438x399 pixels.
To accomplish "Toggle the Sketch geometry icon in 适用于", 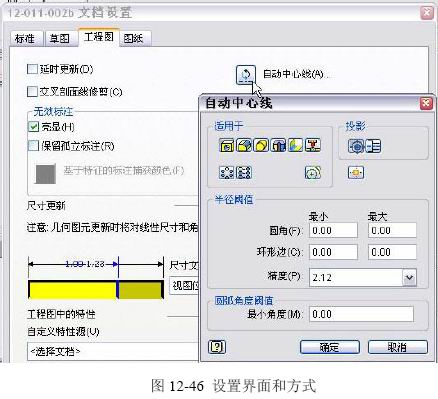I will pos(313,173).
